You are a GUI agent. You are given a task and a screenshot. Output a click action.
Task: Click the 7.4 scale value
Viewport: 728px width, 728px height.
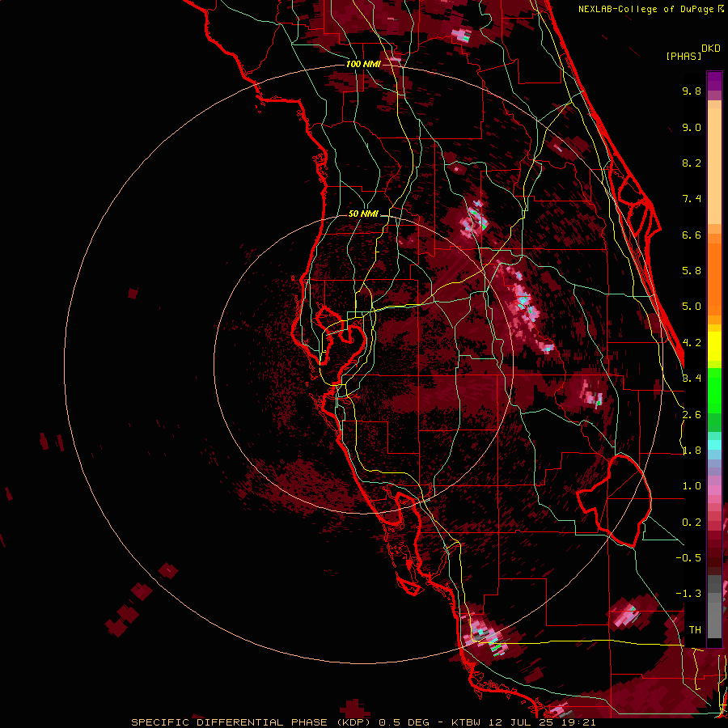coord(692,199)
